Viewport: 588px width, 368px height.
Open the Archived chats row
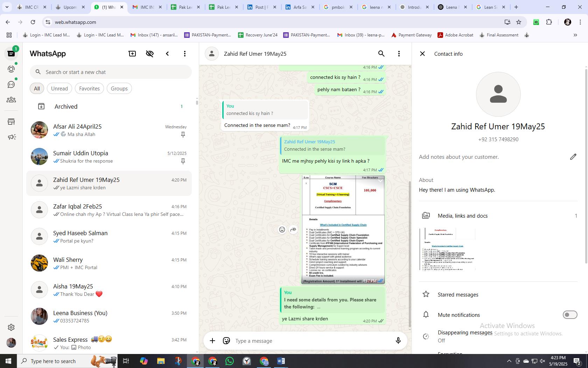109,106
